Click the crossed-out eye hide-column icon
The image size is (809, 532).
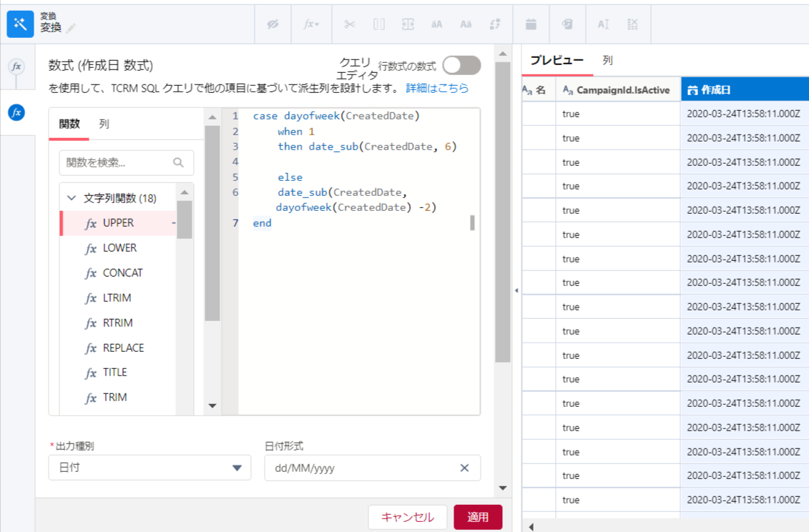[273, 24]
